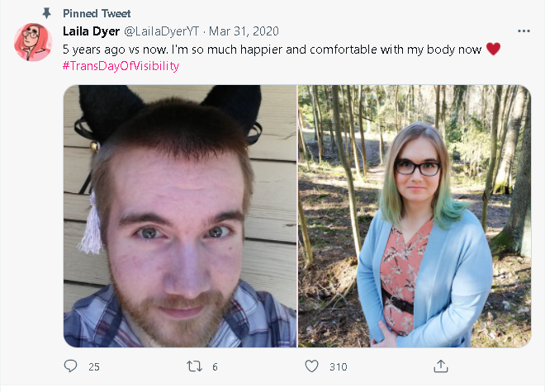Viewport: 545px width, 392px height.
Task: Click the Pinned Tweet label
Action: (97, 13)
